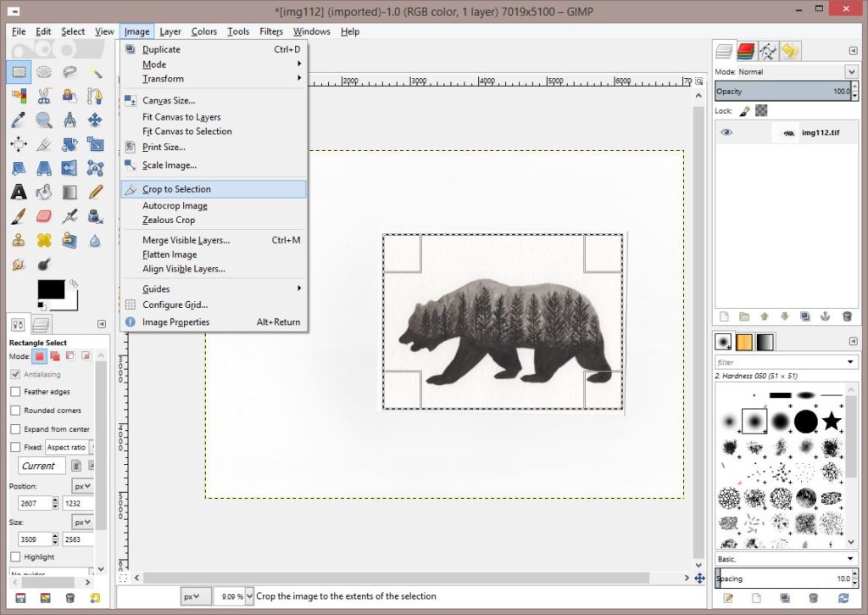Click the navigate image display icon
868x615 pixels.
[x=699, y=578]
